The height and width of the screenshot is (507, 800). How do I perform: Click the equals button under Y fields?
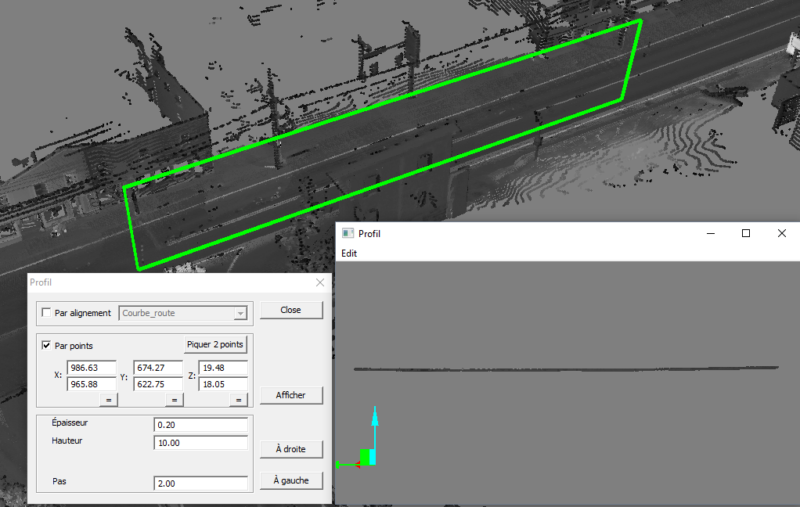(x=174, y=400)
